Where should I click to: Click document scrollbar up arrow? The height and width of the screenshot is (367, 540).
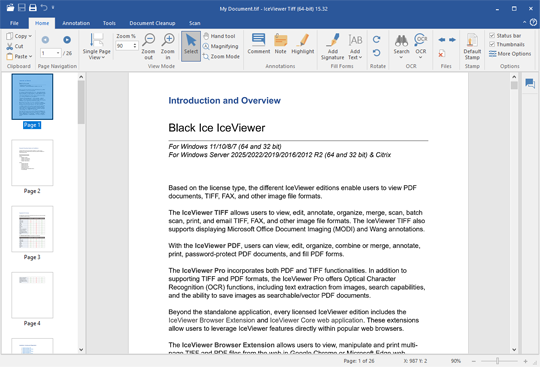[x=514, y=77]
